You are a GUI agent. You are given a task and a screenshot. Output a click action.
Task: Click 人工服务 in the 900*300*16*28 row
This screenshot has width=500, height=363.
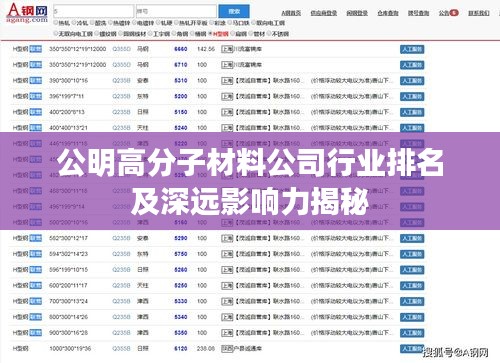coord(412,333)
